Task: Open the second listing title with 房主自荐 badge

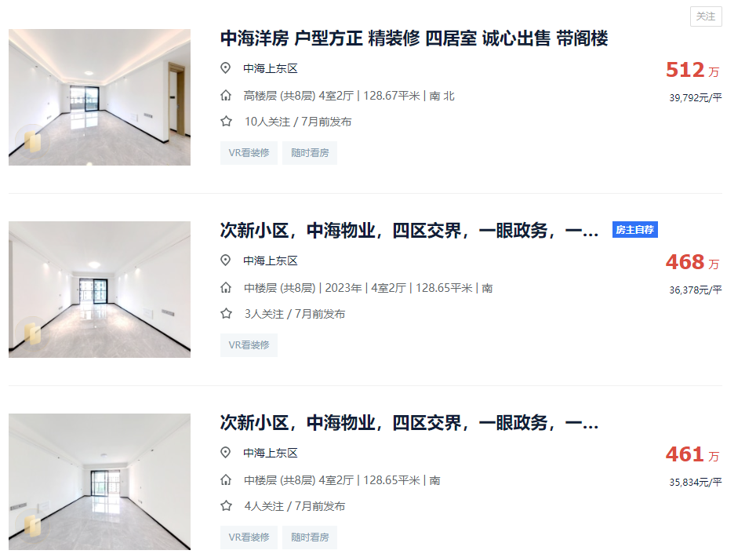Action: pos(409,230)
